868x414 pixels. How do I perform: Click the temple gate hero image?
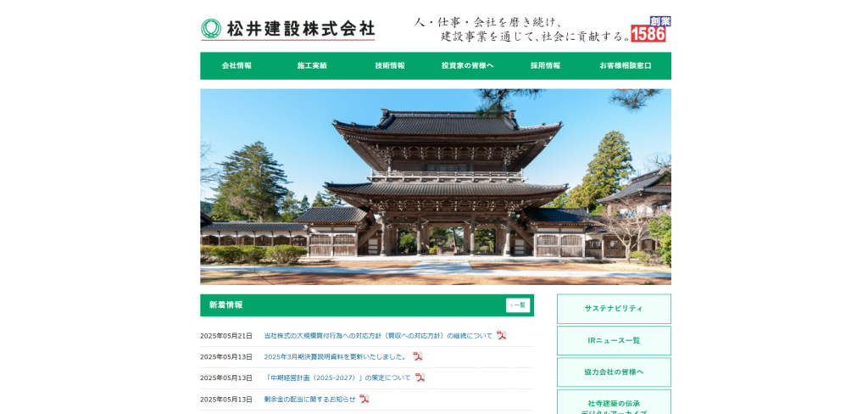pyautogui.click(x=436, y=187)
